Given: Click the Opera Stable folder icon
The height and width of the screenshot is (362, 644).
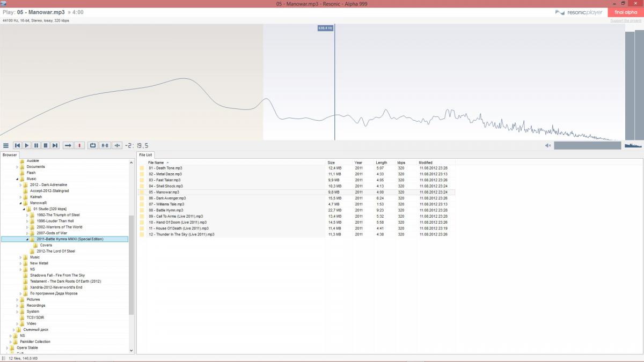Looking at the screenshot, I should 12,348.
